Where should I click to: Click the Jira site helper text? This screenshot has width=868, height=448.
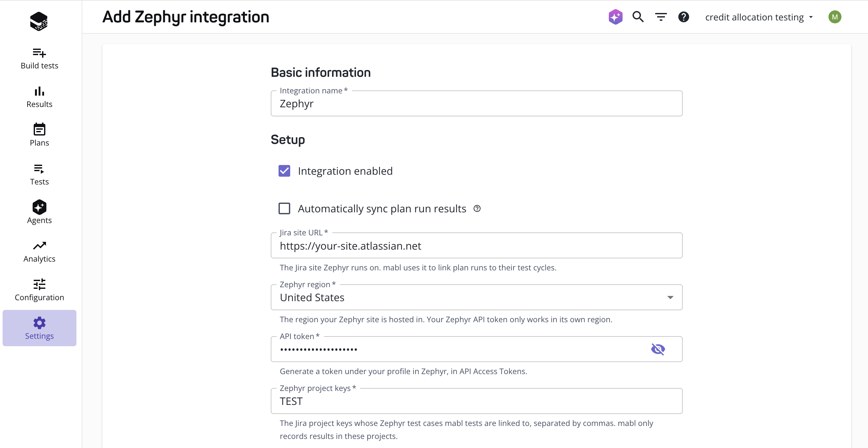(418, 267)
